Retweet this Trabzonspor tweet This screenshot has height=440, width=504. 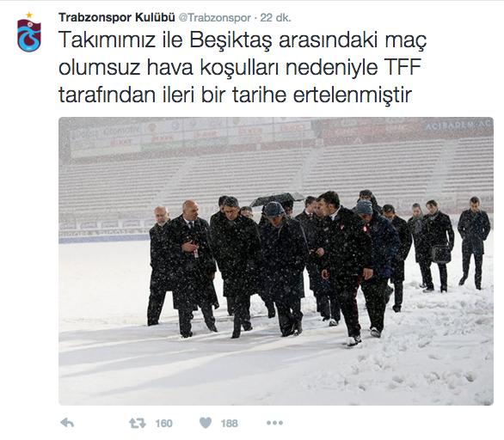pos(138,423)
